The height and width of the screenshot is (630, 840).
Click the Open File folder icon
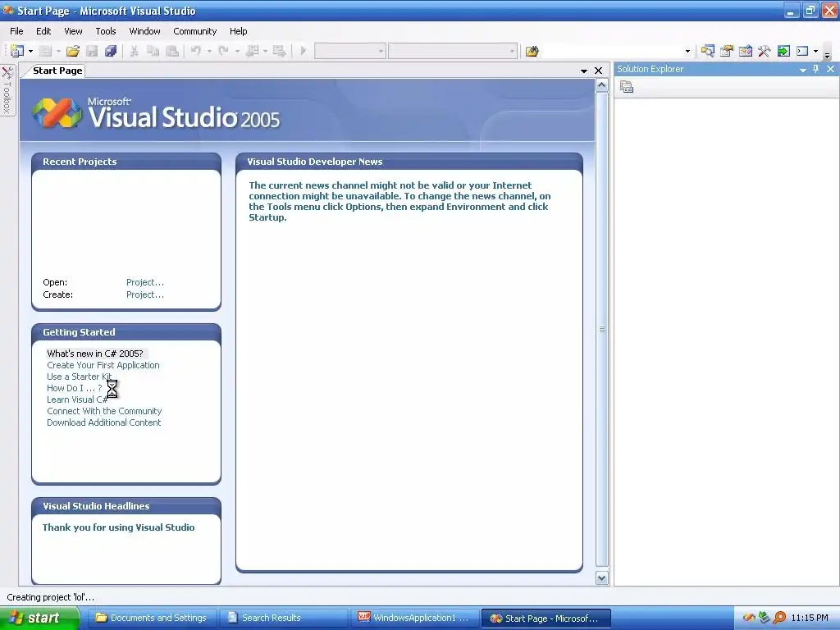73,51
